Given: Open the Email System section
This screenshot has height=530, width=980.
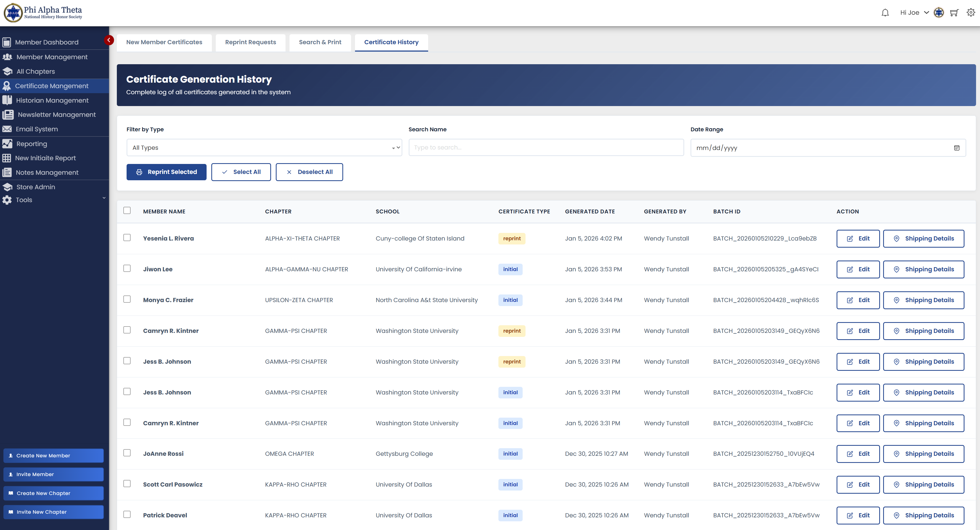Looking at the screenshot, I should point(36,129).
